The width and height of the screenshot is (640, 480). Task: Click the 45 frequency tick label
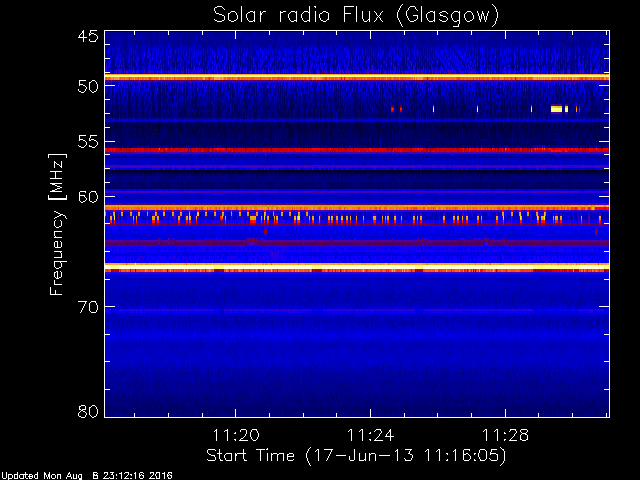pyautogui.click(x=88, y=36)
